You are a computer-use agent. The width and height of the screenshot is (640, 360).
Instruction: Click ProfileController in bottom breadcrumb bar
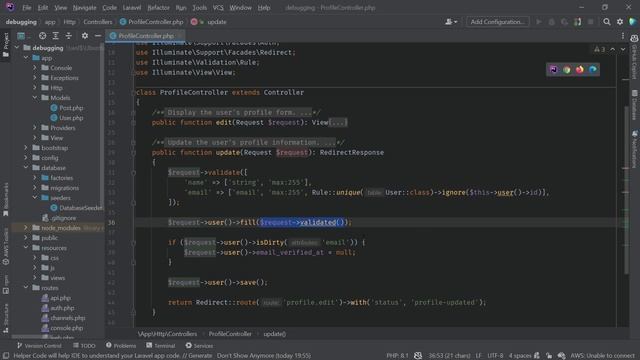230,334
